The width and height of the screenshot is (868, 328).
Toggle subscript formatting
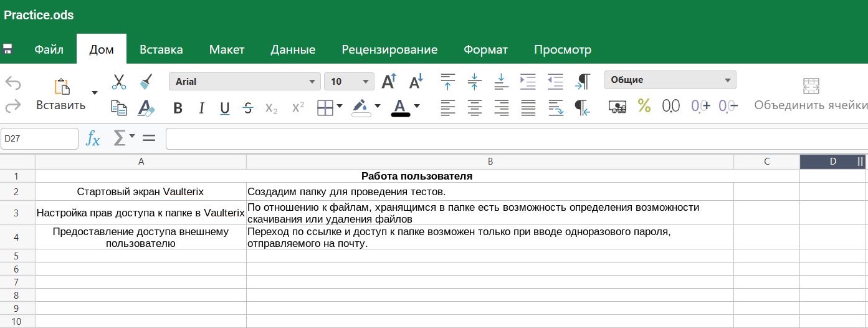coord(272,109)
